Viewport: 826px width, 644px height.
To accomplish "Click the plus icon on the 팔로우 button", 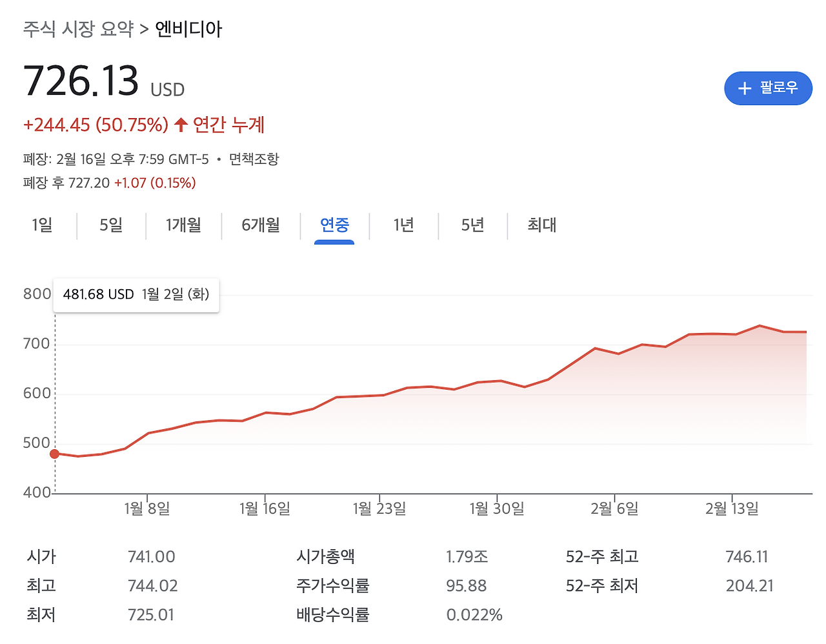I will tap(745, 88).
